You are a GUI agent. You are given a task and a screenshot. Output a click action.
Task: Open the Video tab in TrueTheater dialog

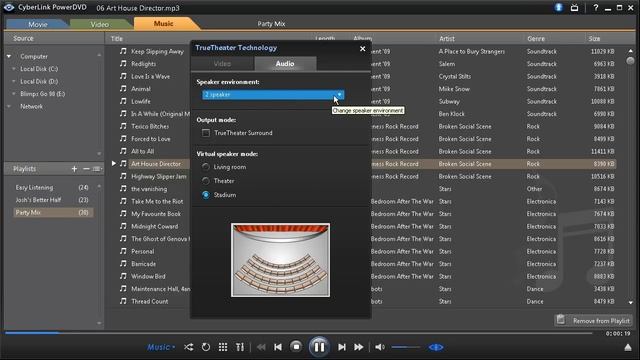click(222, 64)
